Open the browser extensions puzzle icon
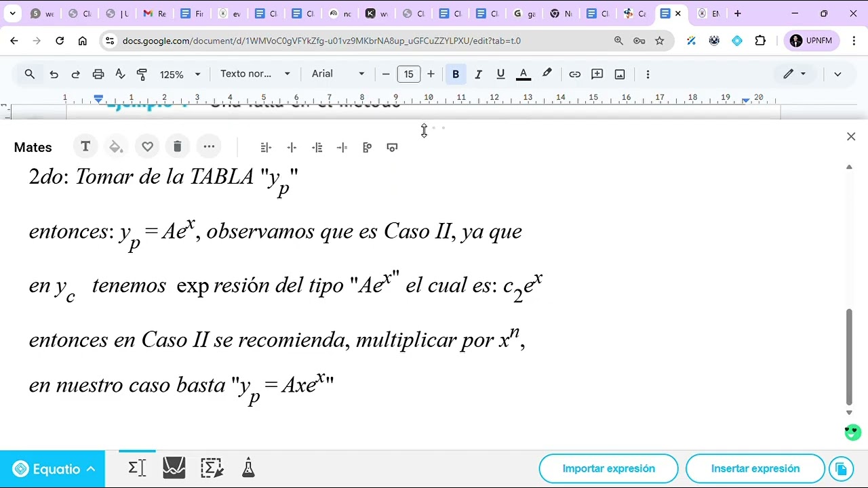The image size is (868, 488). [760, 41]
